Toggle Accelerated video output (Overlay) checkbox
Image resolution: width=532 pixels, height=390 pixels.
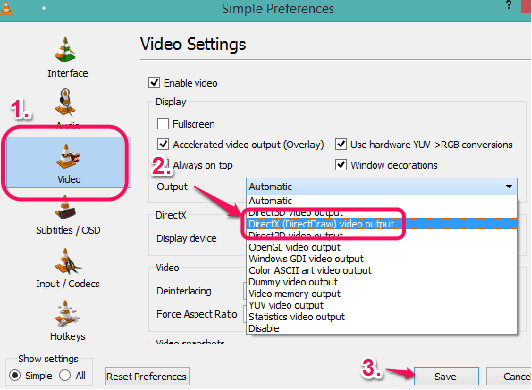[x=163, y=144]
